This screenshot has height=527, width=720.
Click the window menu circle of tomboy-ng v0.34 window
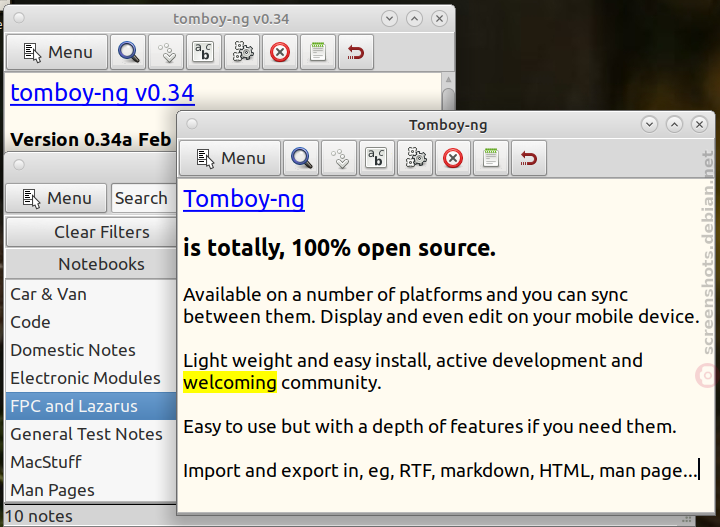pyautogui.click(x=19, y=18)
